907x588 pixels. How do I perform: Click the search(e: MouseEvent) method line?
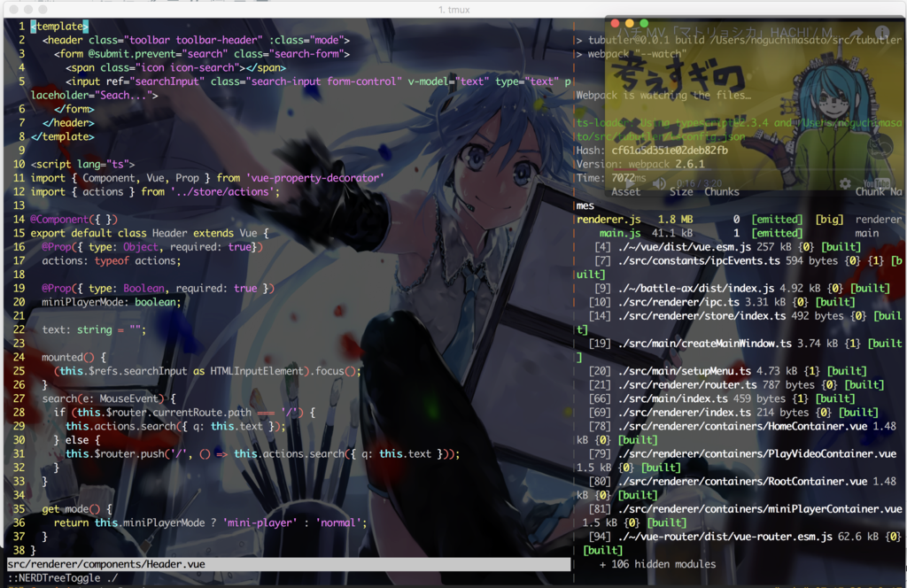coord(109,399)
